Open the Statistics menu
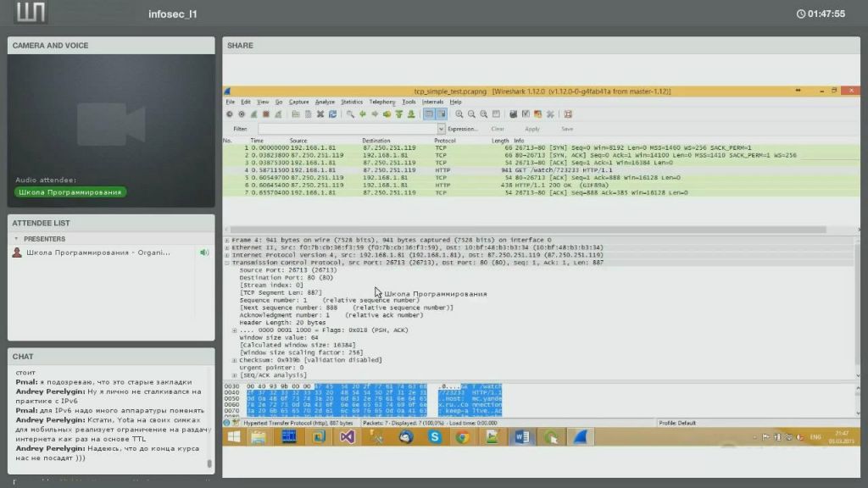This screenshot has height=488, width=868. pos(351,102)
